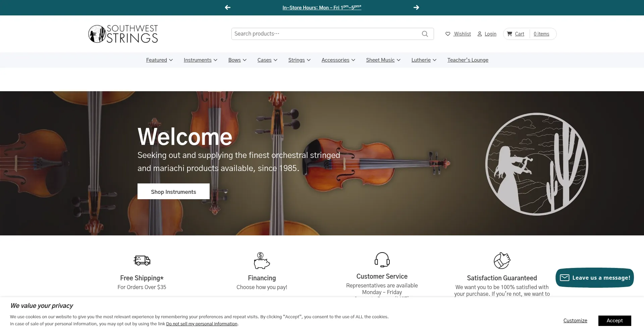
Task: Open the Teacher's Lounge menu item
Action: (x=468, y=60)
